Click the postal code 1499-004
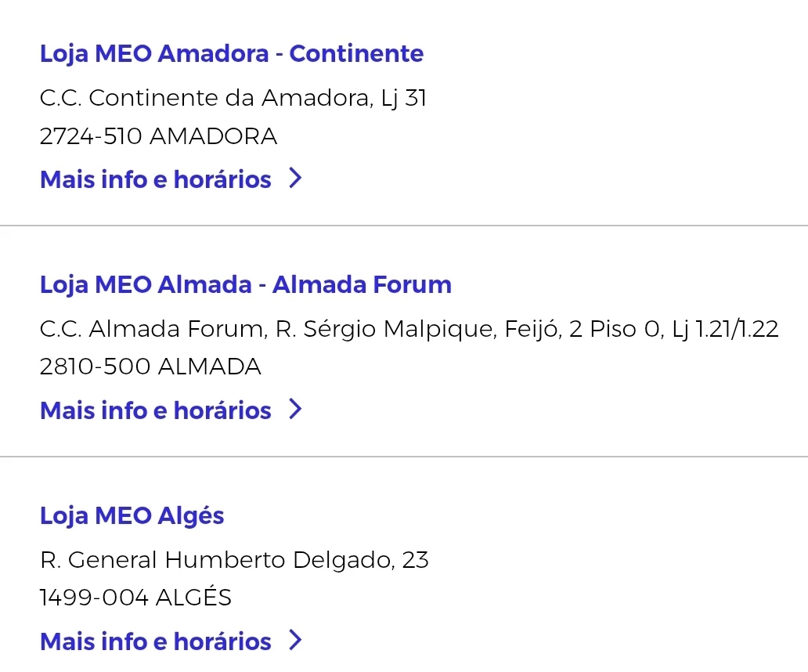 click(93, 598)
